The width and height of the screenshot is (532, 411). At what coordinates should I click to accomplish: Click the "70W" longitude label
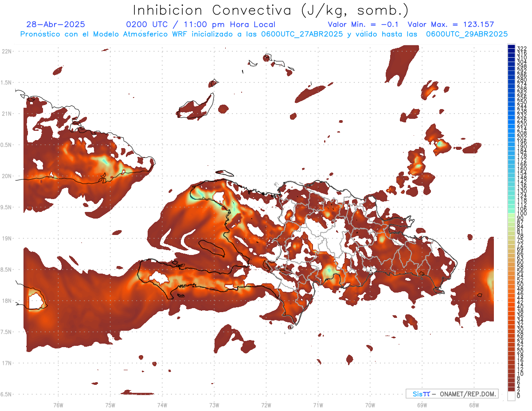point(370,405)
